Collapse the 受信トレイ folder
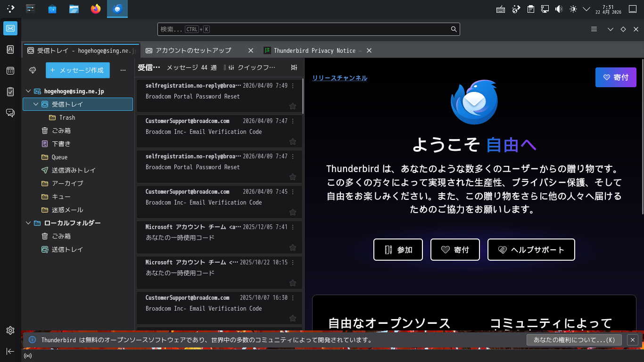Screen dimensions: 644x362 36,104
